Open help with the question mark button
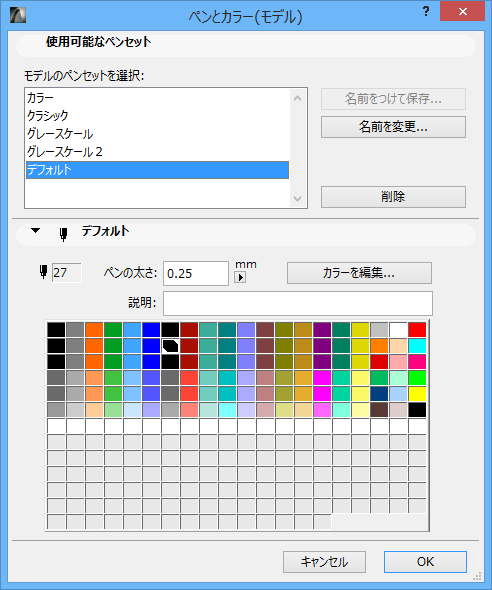The image size is (492, 590). [x=426, y=12]
